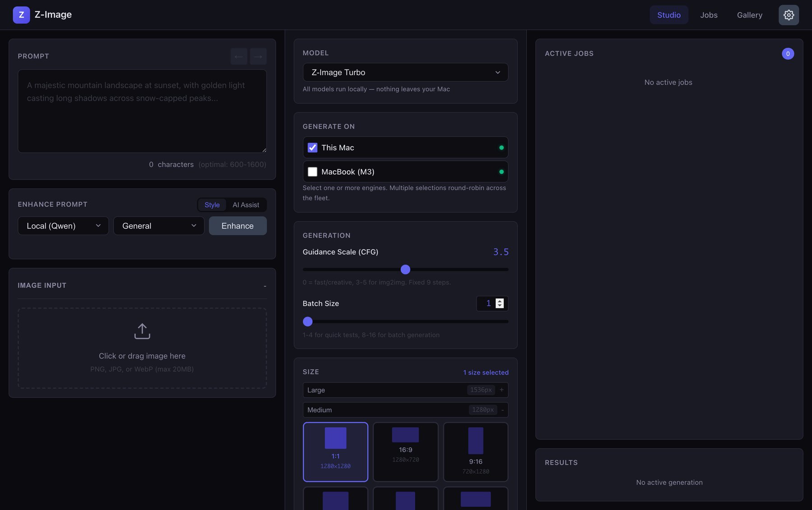Click the image drop zone to upload
Screen dimensions: 812x510
coord(142,348)
